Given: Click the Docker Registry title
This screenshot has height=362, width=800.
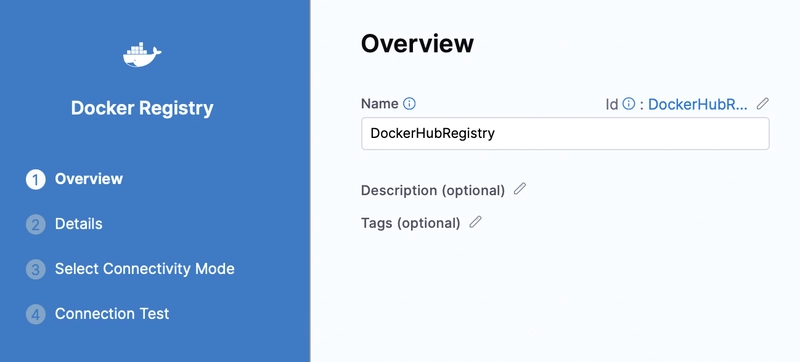Looking at the screenshot, I should (x=142, y=108).
